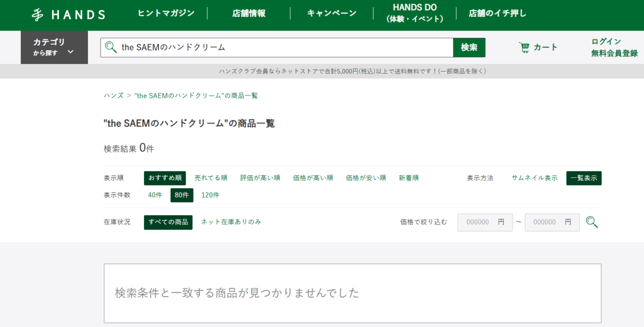Open the cart via shopping cart icon

(x=524, y=47)
